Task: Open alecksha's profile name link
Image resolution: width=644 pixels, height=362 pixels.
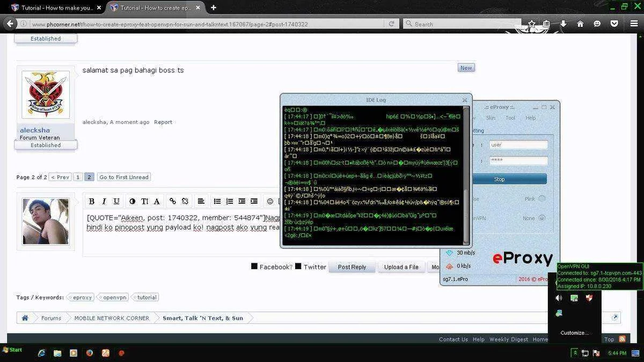Action: coord(35,130)
